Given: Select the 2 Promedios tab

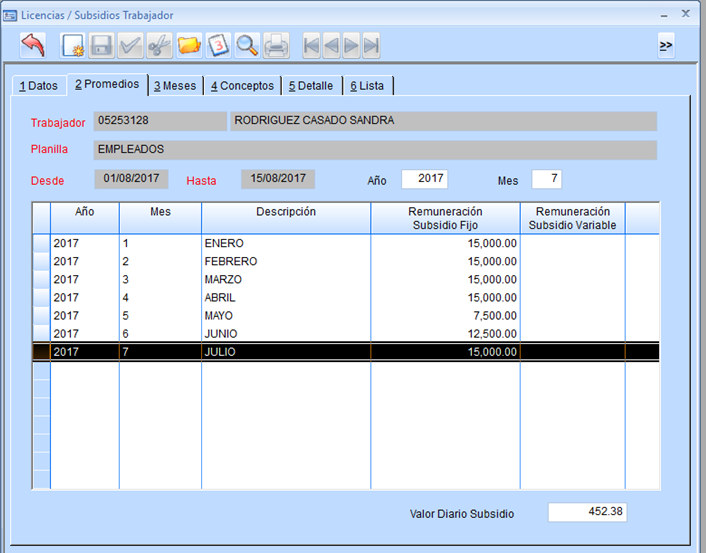Looking at the screenshot, I should [107, 84].
